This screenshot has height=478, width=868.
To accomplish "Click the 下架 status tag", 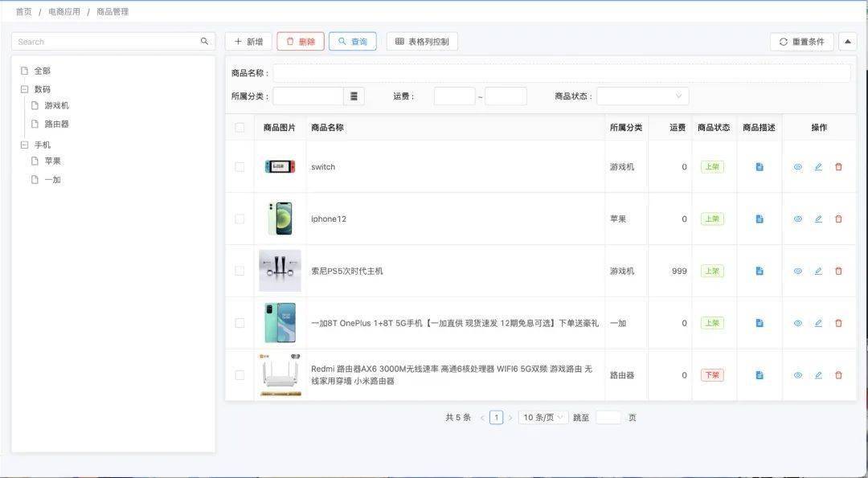I will 712,374.
